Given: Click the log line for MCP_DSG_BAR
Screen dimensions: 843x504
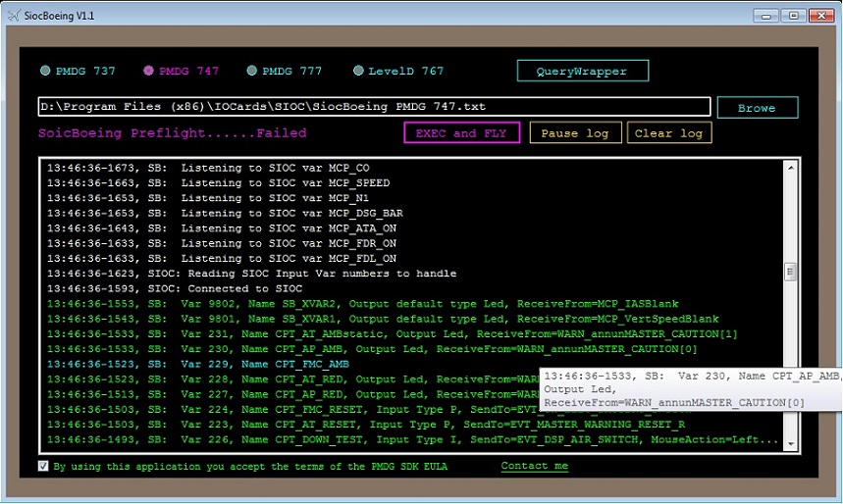Looking at the screenshot, I should (x=225, y=214).
